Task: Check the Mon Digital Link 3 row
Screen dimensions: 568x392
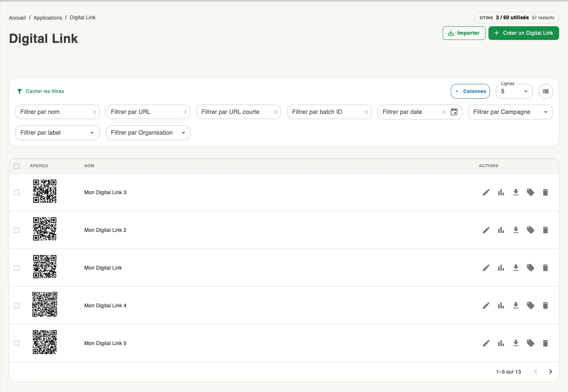Action: [x=17, y=192]
